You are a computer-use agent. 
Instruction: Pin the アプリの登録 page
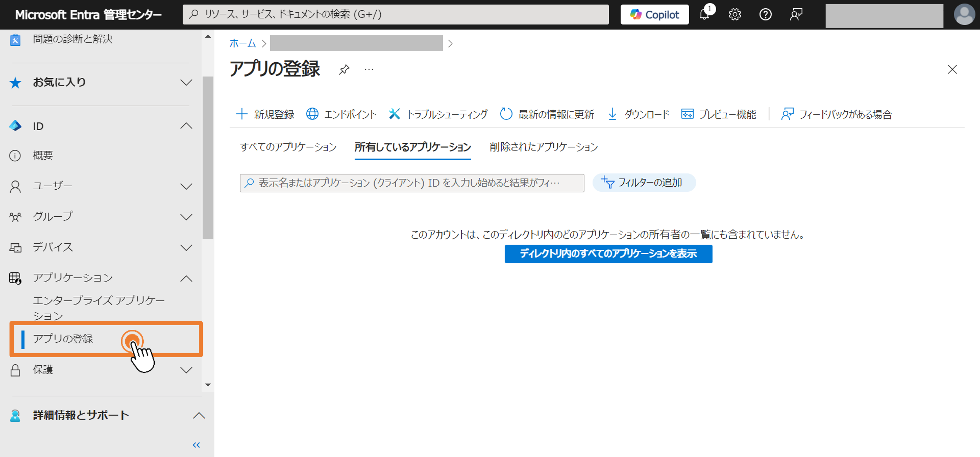(344, 69)
